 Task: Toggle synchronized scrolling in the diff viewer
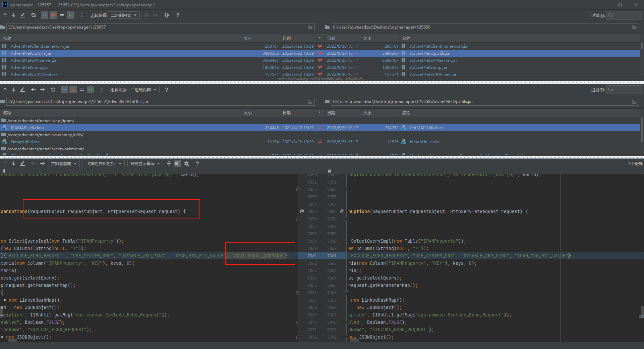click(x=178, y=163)
